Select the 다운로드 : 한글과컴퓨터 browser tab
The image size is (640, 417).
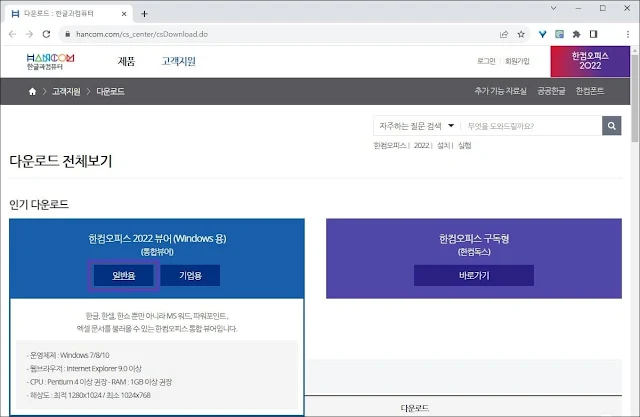point(69,14)
